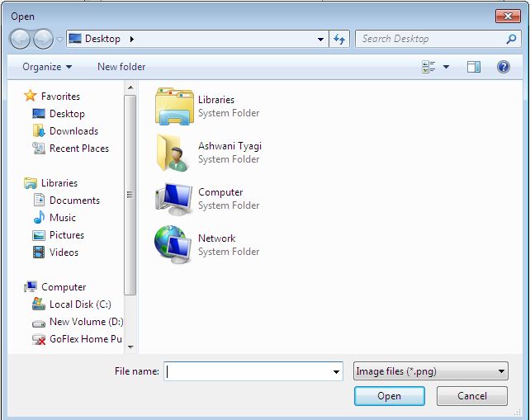Click the Documents library icon

[39, 200]
